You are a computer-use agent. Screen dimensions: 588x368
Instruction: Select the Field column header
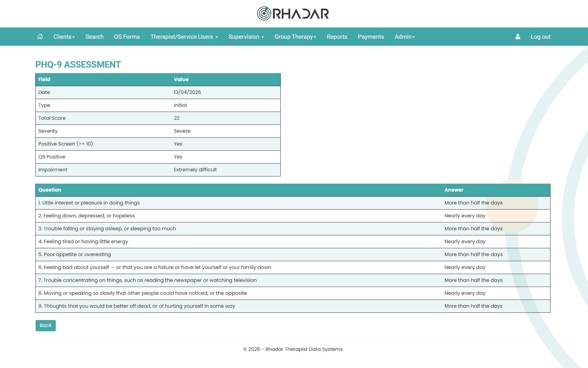[44, 79]
